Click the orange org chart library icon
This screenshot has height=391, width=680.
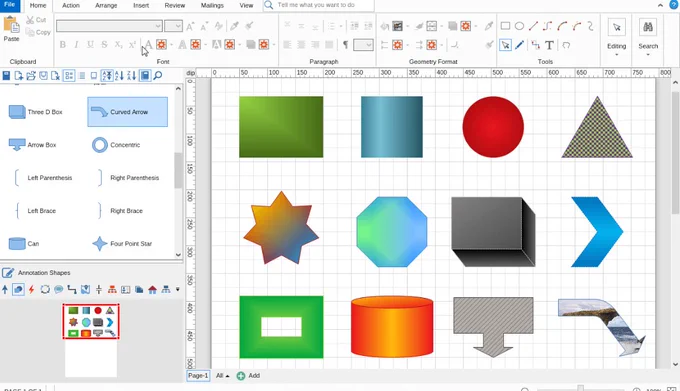click(112, 289)
